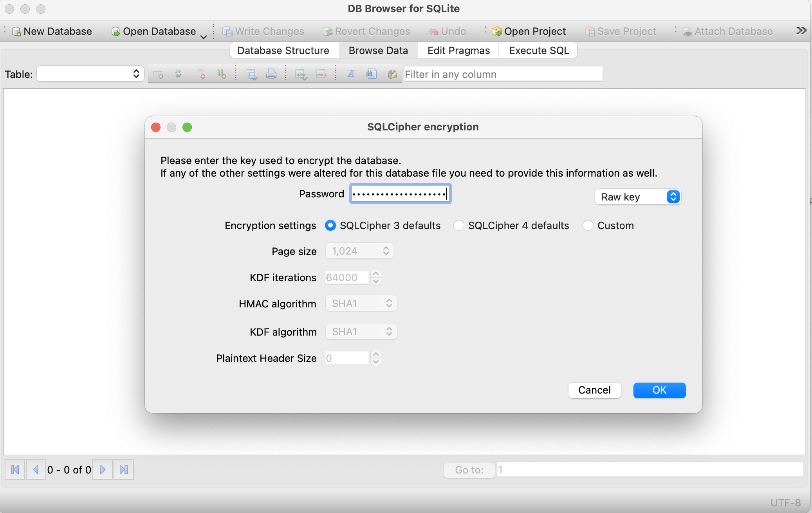812x513 pixels.
Task: Click into the Password field
Action: click(x=400, y=193)
